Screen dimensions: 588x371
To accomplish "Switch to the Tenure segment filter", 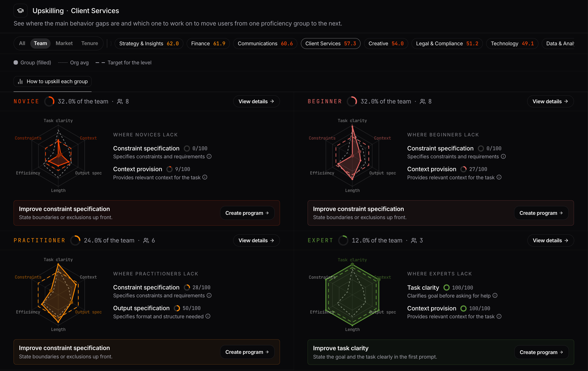I will pos(90,43).
